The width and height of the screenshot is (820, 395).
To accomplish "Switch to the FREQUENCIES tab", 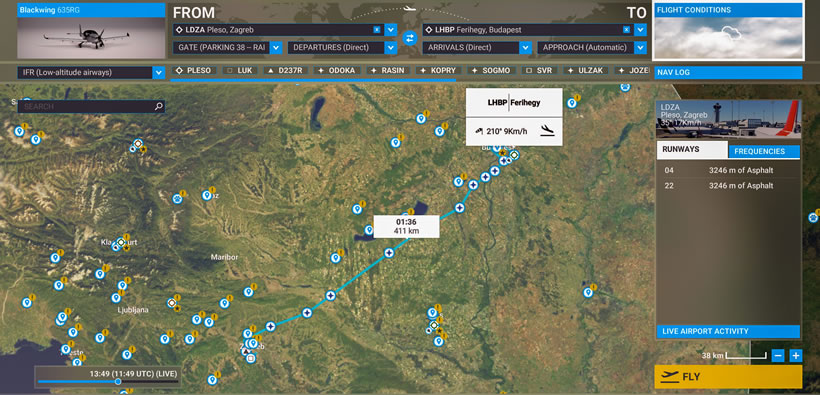I will point(764,152).
